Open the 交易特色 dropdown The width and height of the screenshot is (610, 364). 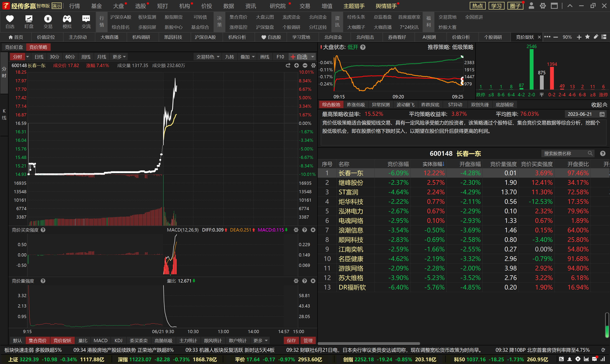[208, 57]
